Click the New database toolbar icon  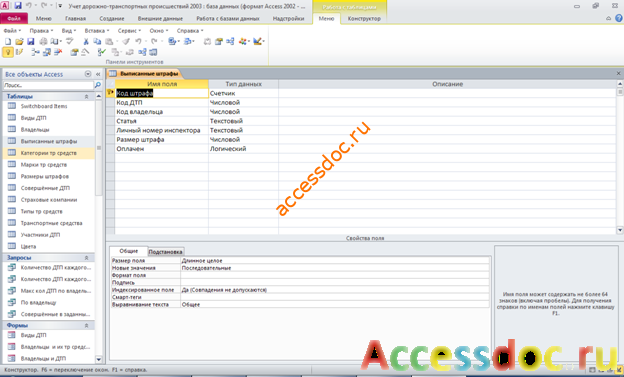[x=8, y=41]
